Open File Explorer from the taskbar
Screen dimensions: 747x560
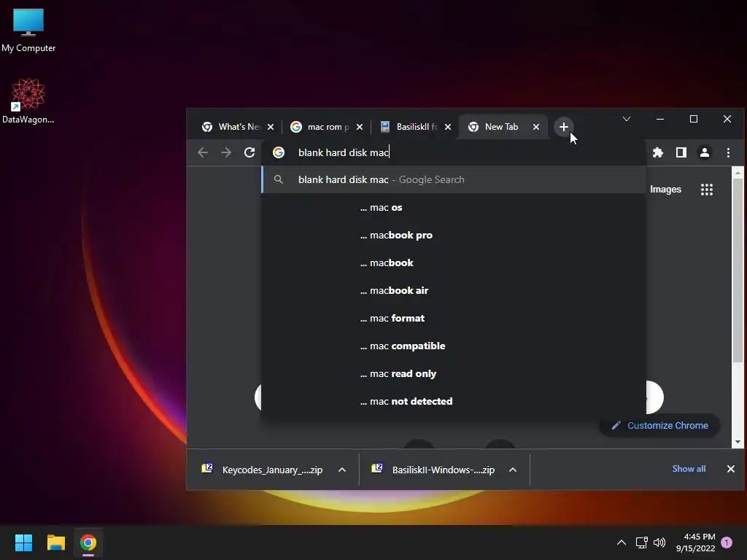[x=55, y=542]
